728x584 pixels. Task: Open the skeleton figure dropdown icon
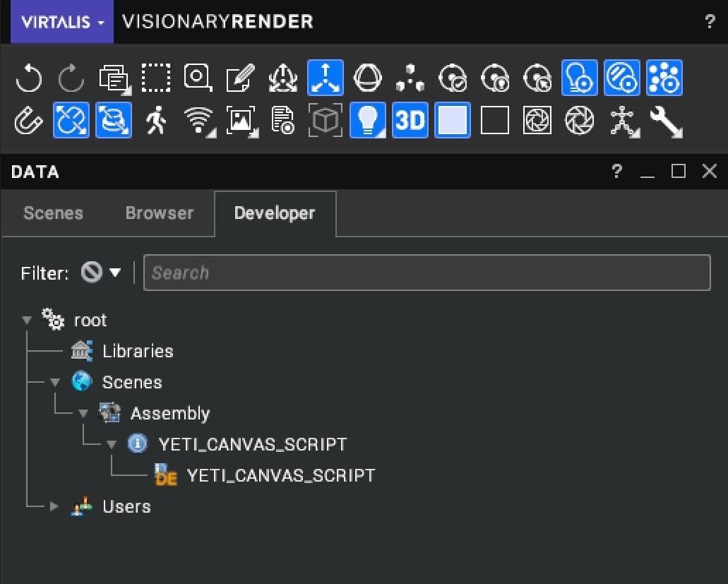point(623,121)
